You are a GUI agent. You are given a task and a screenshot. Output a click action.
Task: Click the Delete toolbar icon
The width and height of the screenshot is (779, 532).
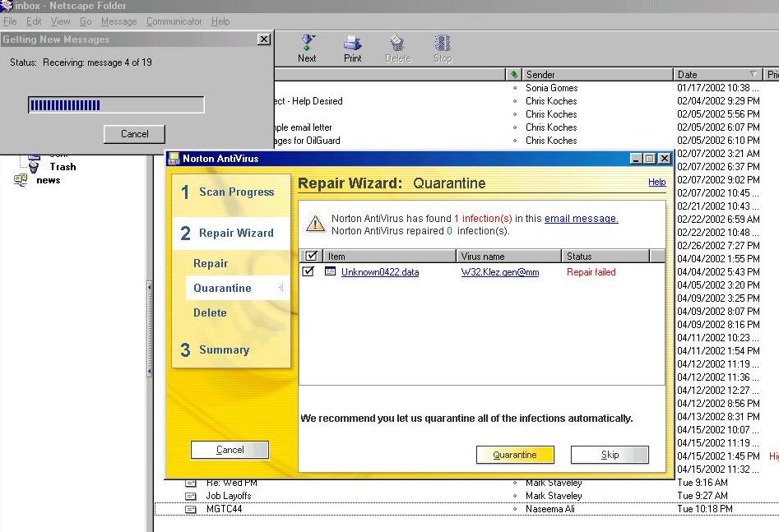(x=397, y=43)
